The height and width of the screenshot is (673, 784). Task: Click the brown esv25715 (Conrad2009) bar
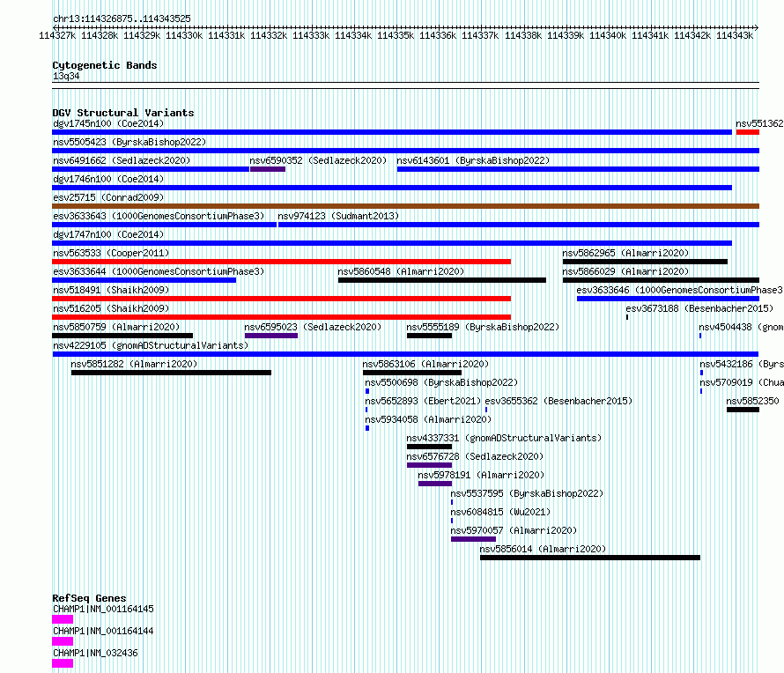(x=405, y=206)
